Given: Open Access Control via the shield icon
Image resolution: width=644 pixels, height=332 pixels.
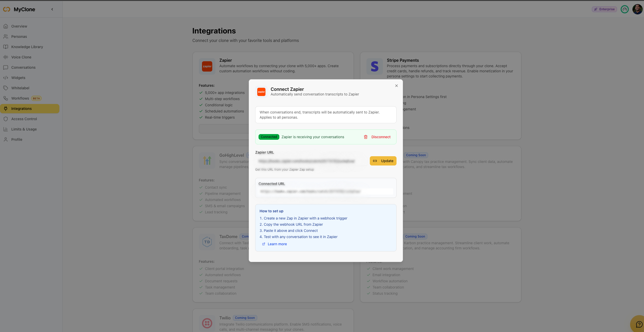Looking at the screenshot, I should pyautogui.click(x=6, y=119).
